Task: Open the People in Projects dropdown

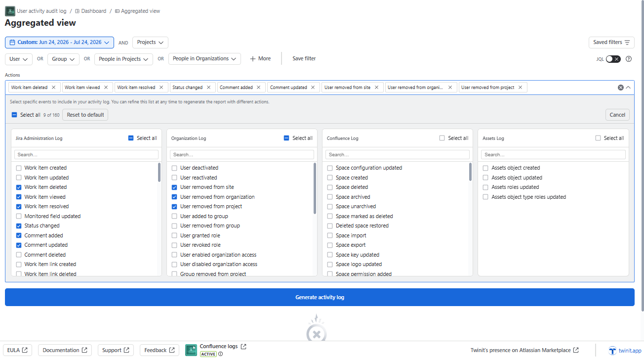Action: pos(123,59)
